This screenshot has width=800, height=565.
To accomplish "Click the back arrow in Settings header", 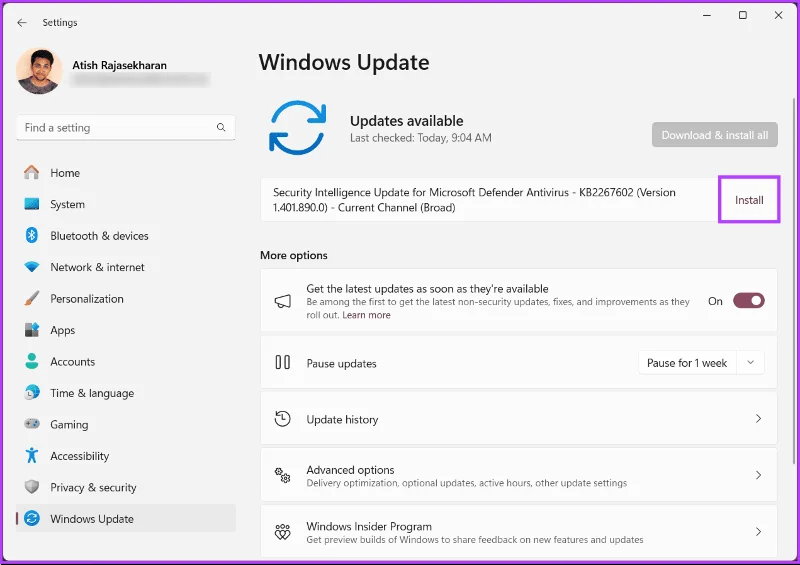I will [x=21, y=22].
